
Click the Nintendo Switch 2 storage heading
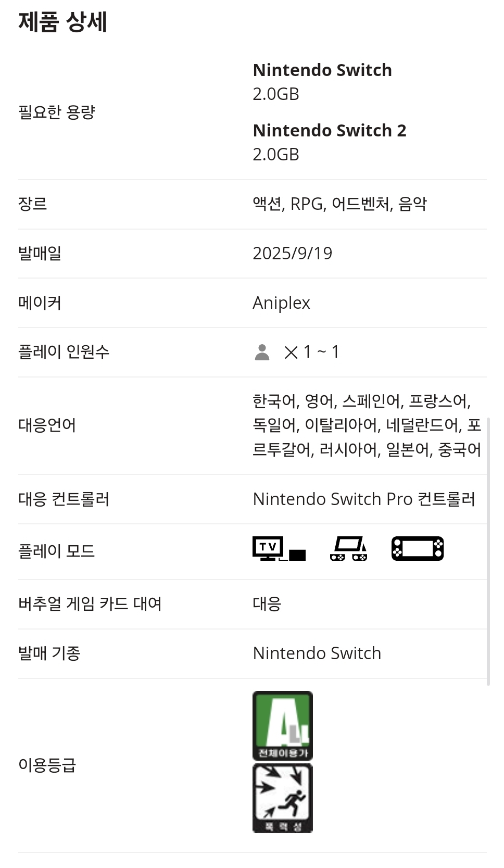(x=329, y=131)
